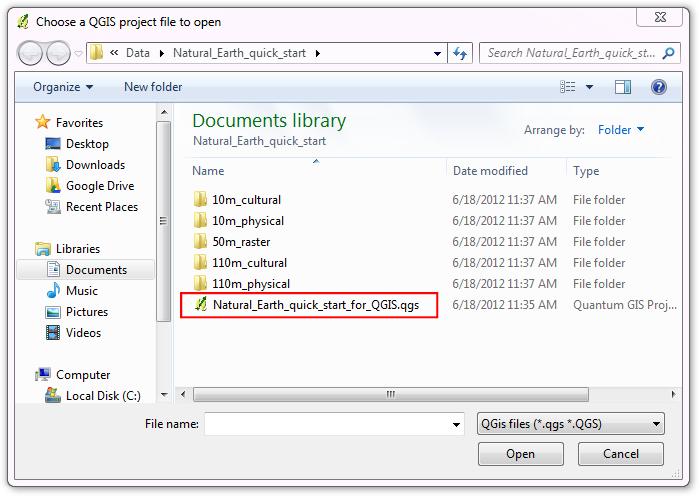Image resolution: width=700 pixels, height=496 pixels.
Task: Expand arrow after Data breadcrumb
Action: tap(162, 54)
